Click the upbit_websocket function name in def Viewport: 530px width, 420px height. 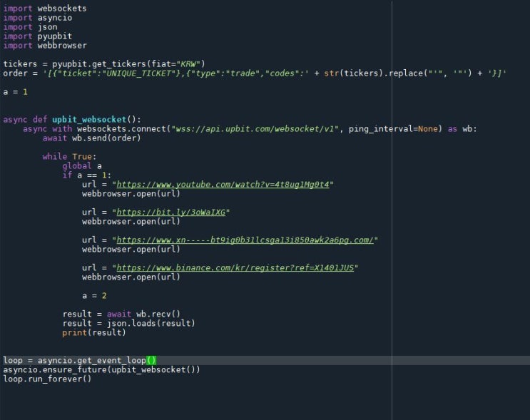tap(89, 119)
